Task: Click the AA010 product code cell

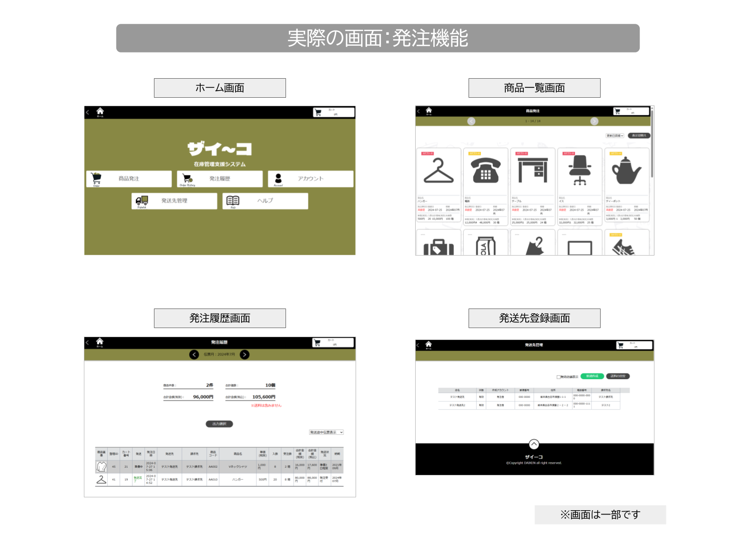Action: point(213,480)
